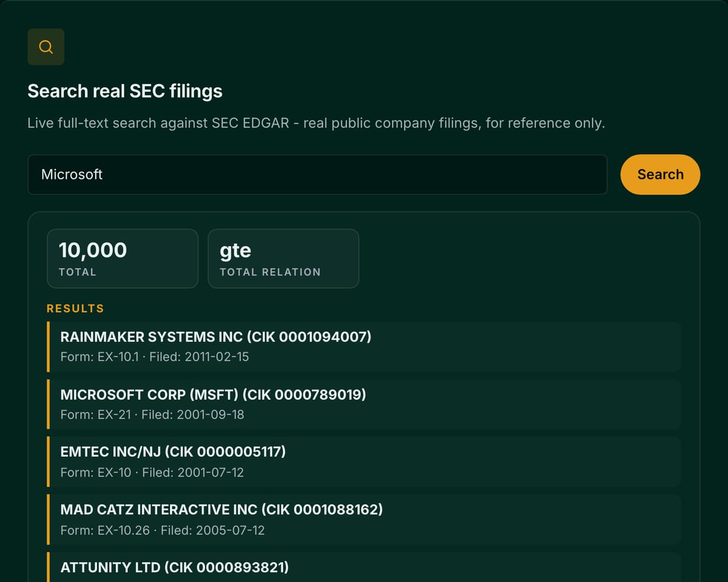Click the 10,000 total value
The width and height of the screenshot is (728, 582).
coord(93,250)
